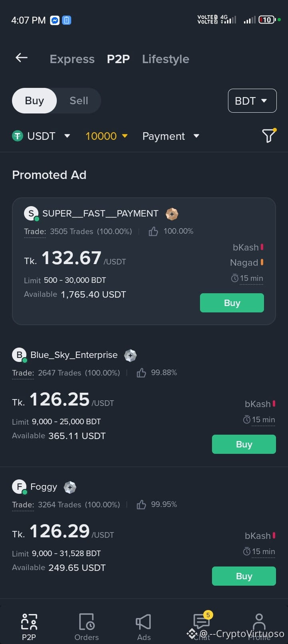
Task: Buy from SUPER__FAST__PAYMENT at 132.67
Action: click(x=232, y=303)
